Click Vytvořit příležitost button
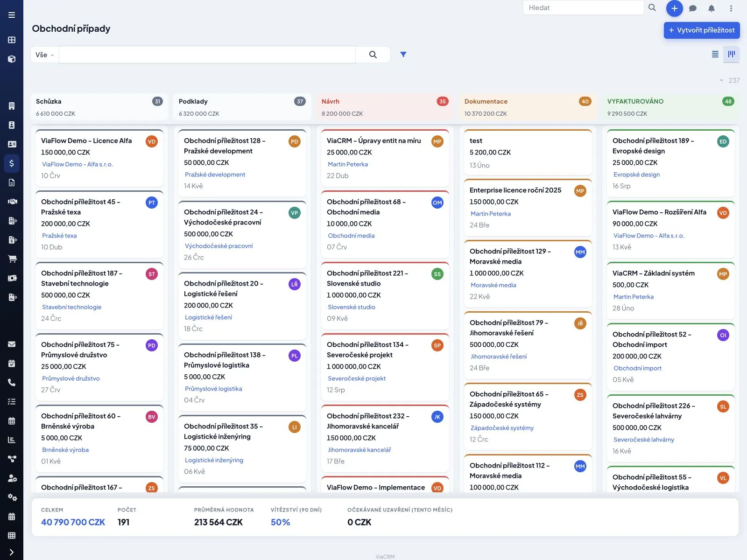747x560 pixels. coord(702,30)
